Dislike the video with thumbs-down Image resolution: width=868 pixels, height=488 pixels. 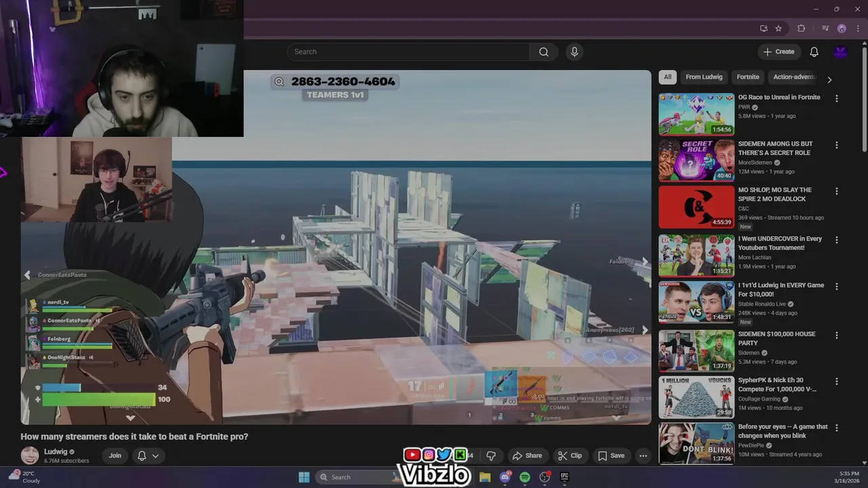(491, 455)
